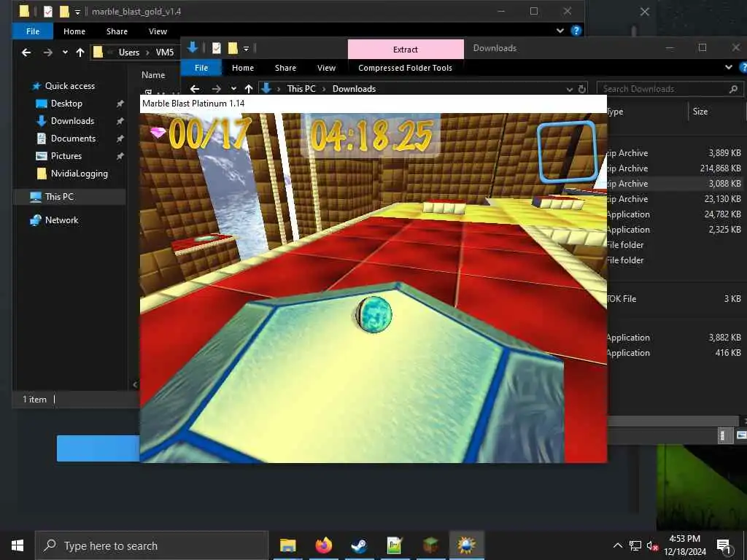The width and height of the screenshot is (747, 560).
Task: Select Network in the navigation pane
Action: 61,220
